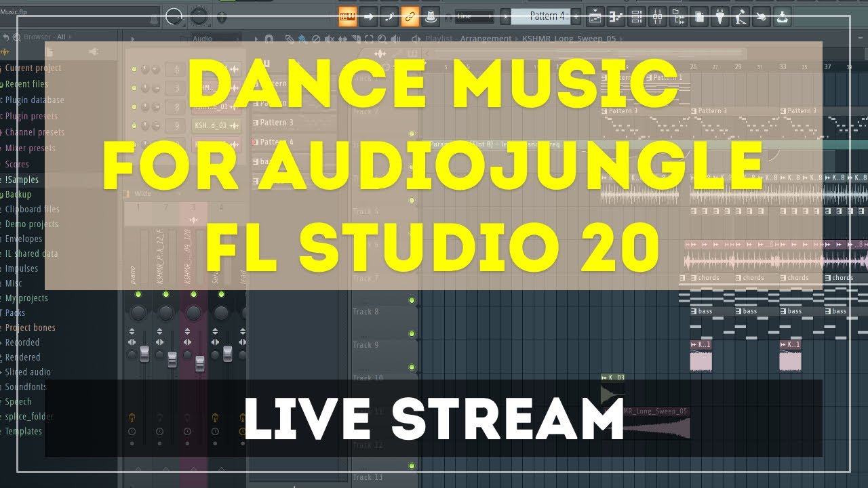
Task: Open the Piano roll view icon
Action: 616,16
